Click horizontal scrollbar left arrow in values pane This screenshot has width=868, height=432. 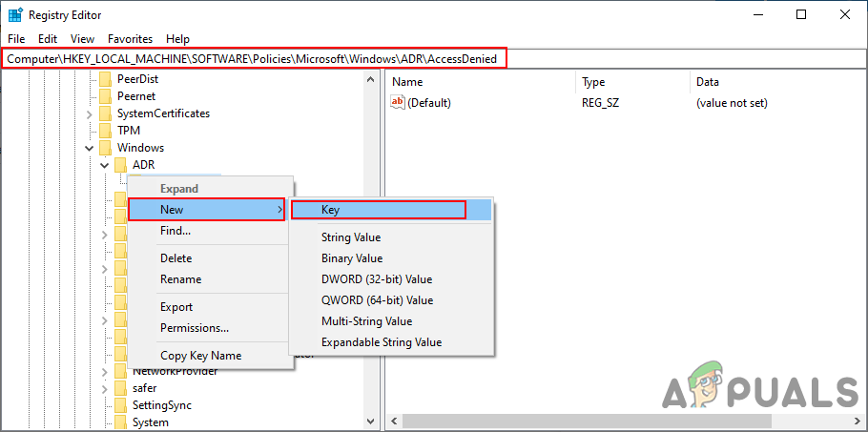coord(392,420)
